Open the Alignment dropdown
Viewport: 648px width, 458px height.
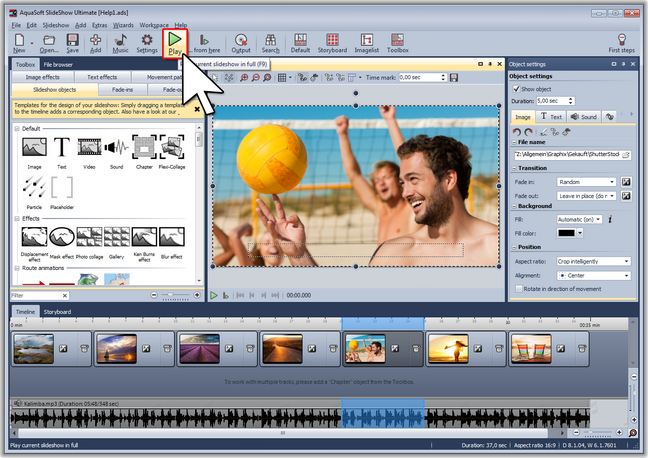point(594,274)
